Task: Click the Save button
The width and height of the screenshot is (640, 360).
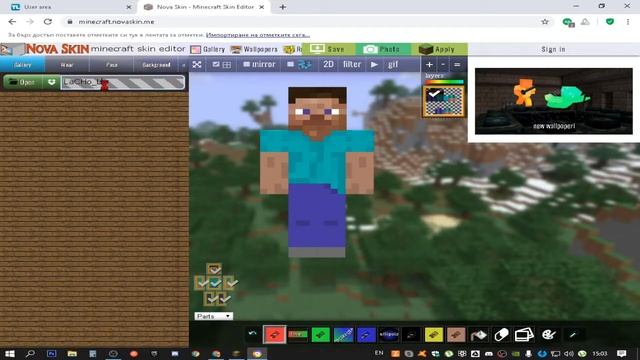Action: [x=328, y=49]
